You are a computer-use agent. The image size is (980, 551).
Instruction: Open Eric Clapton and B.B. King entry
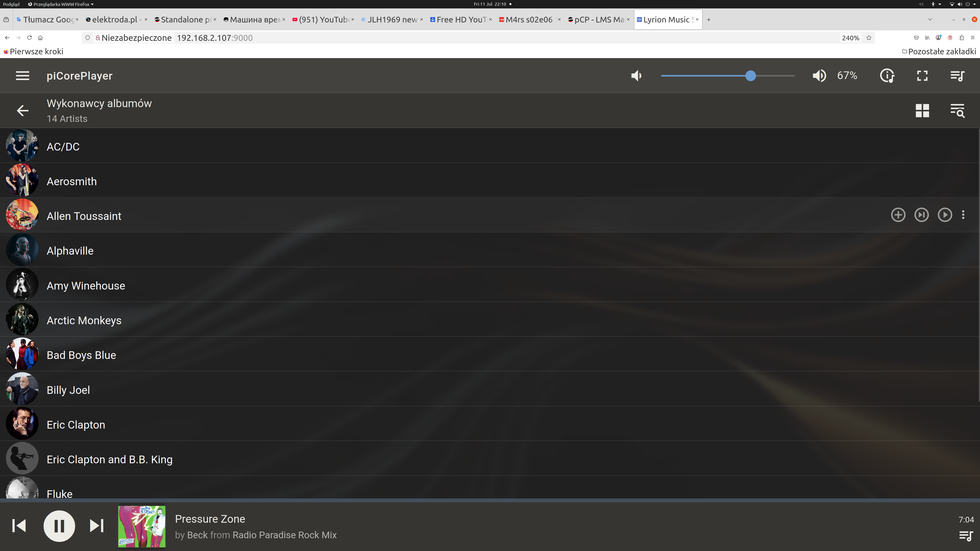490,459
